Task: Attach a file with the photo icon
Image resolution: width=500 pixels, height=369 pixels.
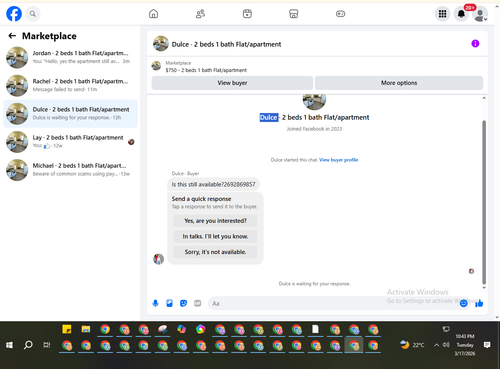Action: tap(169, 303)
